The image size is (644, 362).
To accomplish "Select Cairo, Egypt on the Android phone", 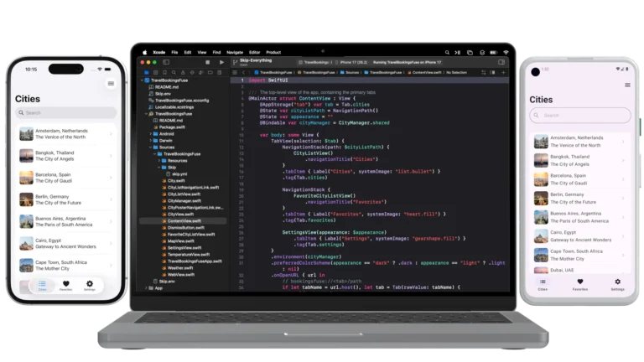I will tap(580, 236).
